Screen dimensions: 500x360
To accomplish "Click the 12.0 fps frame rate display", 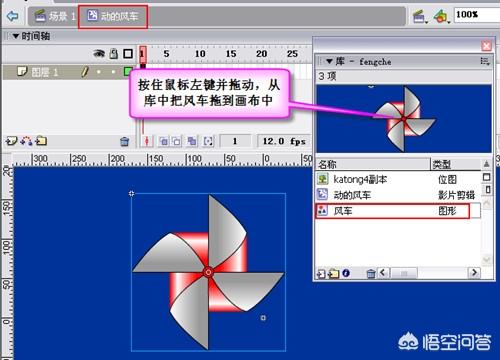I will pos(284,141).
